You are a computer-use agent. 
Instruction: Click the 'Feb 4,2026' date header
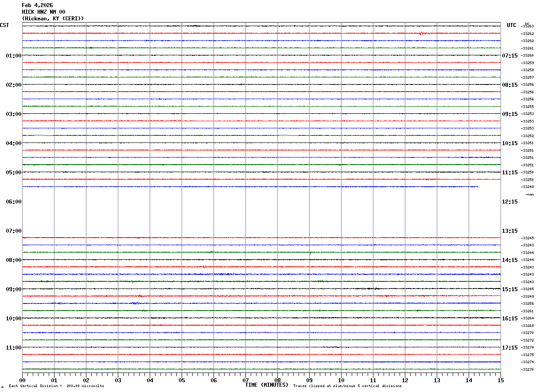37,5
